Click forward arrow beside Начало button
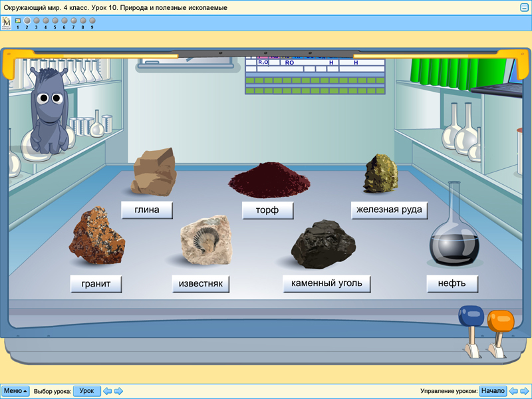This screenshot has width=532, height=399. click(x=525, y=391)
